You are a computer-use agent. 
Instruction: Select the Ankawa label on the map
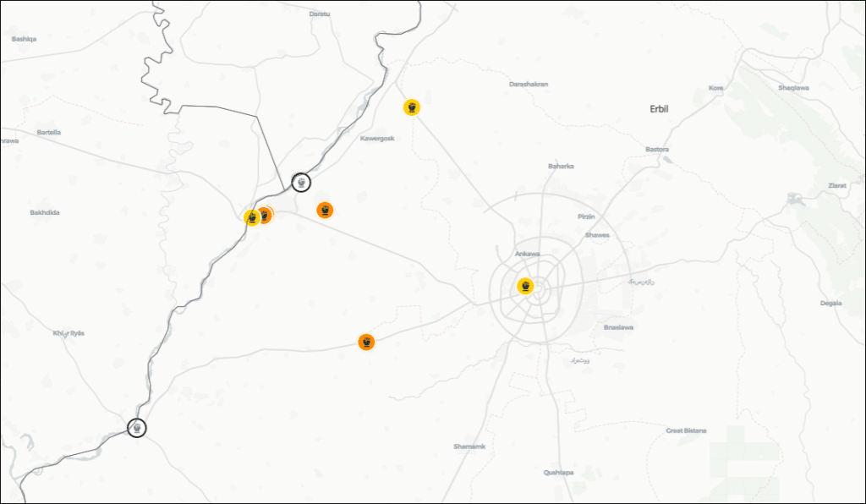pos(527,254)
